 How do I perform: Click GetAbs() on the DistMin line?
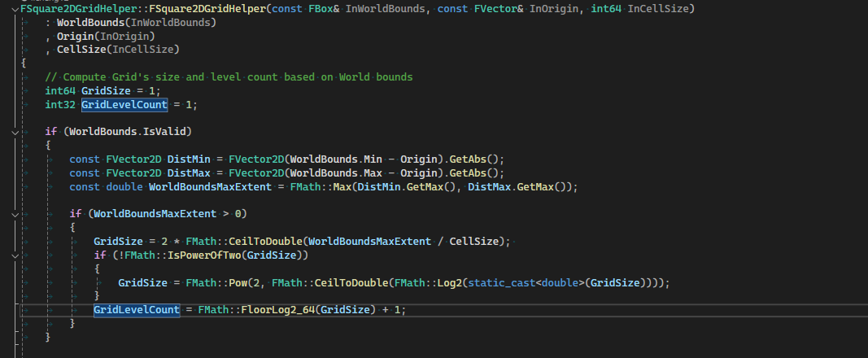point(473,159)
